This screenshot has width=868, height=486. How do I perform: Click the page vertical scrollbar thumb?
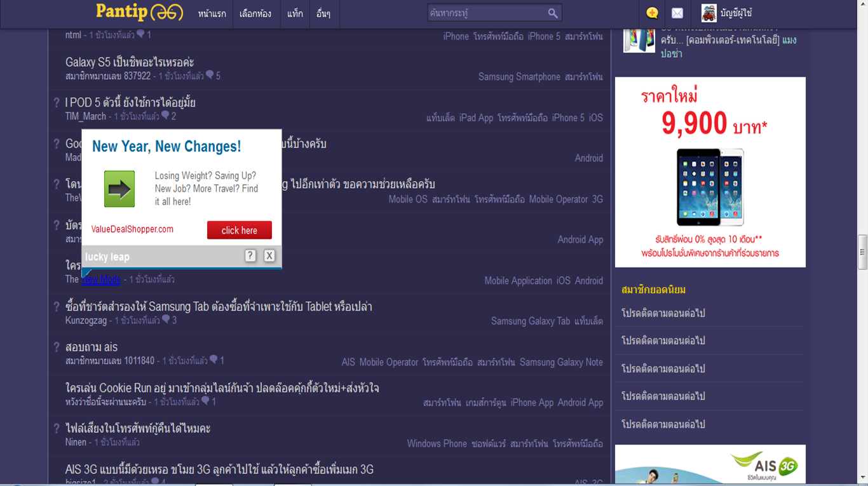863,252
